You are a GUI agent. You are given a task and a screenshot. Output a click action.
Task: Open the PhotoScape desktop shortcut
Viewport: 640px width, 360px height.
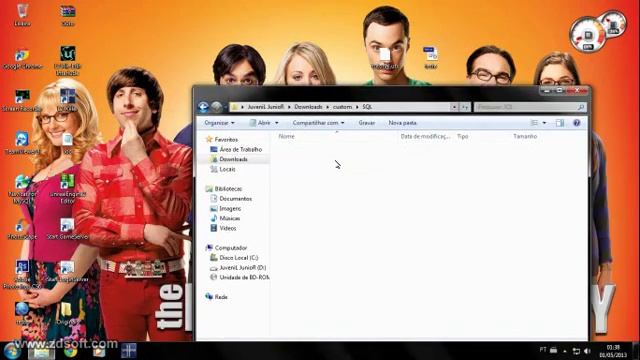22,229
